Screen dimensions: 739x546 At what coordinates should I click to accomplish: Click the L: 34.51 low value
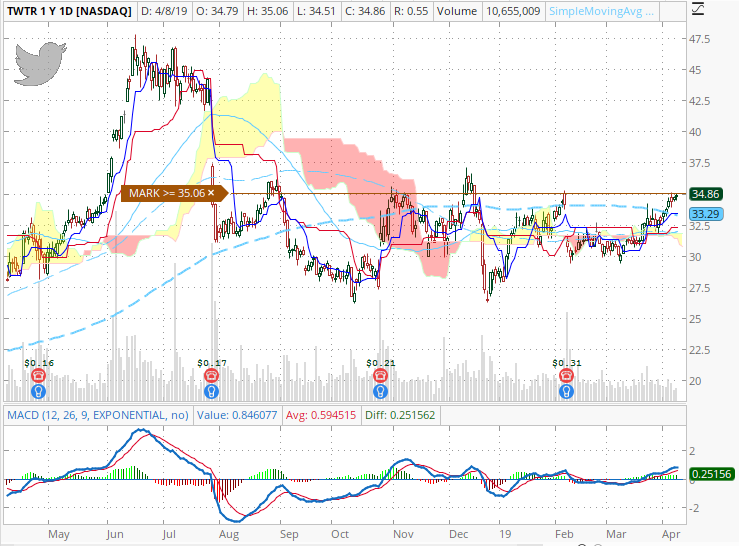pyautogui.click(x=316, y=11)
